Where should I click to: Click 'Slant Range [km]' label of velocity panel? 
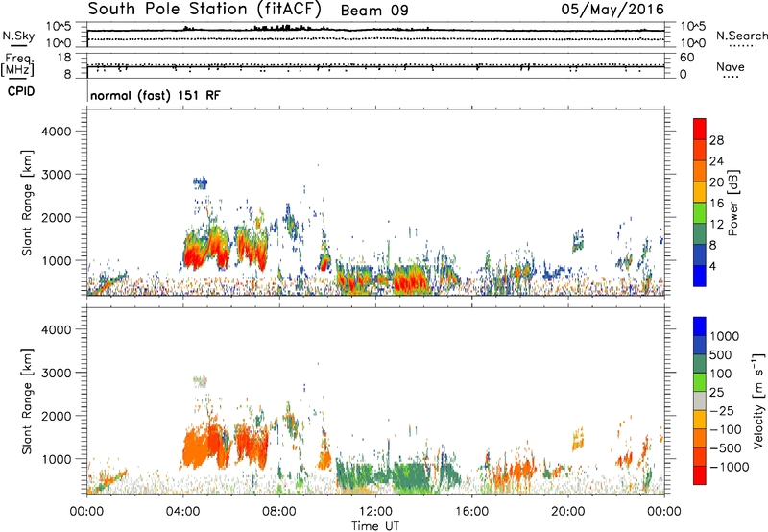click(27, 401)
